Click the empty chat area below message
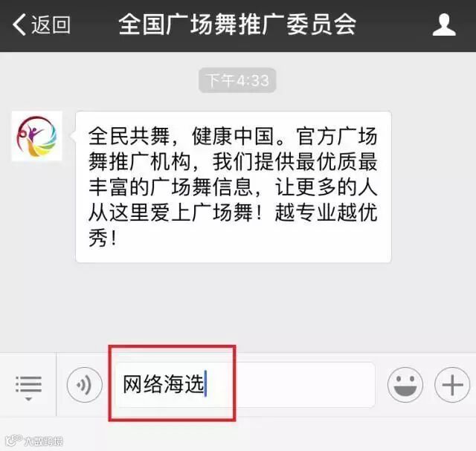 tap(238, 306)
